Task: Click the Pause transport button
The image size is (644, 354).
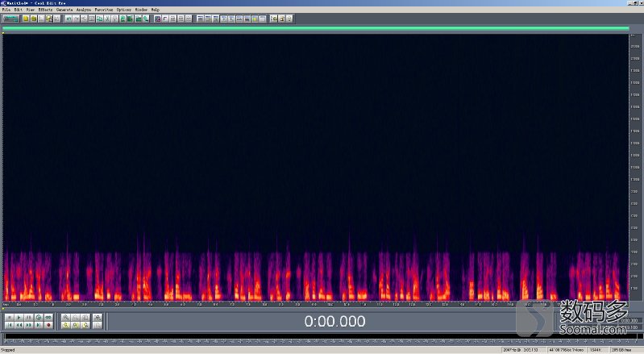Action: pos(29,317)
